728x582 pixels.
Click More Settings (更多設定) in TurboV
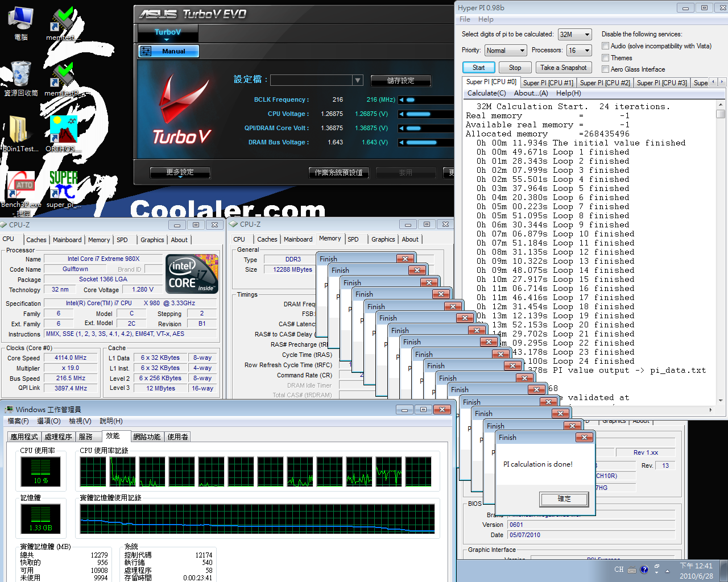point(180,172)
